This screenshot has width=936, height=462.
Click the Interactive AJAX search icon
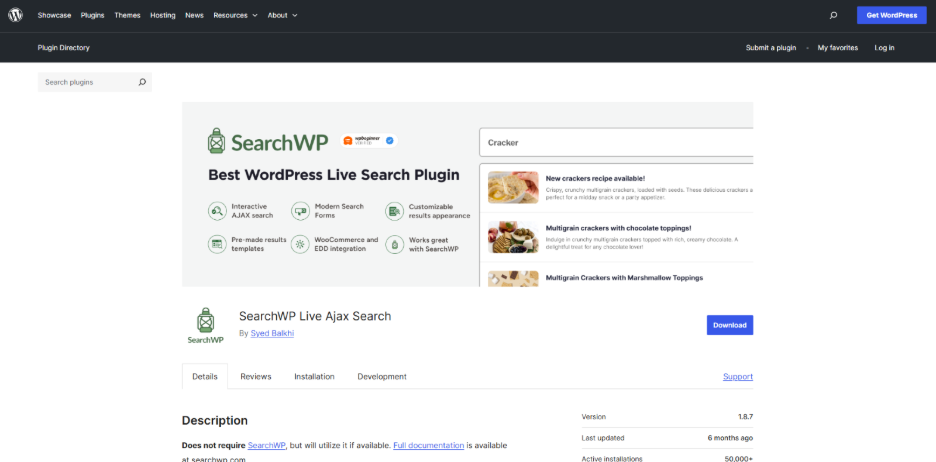pos(217,211)
